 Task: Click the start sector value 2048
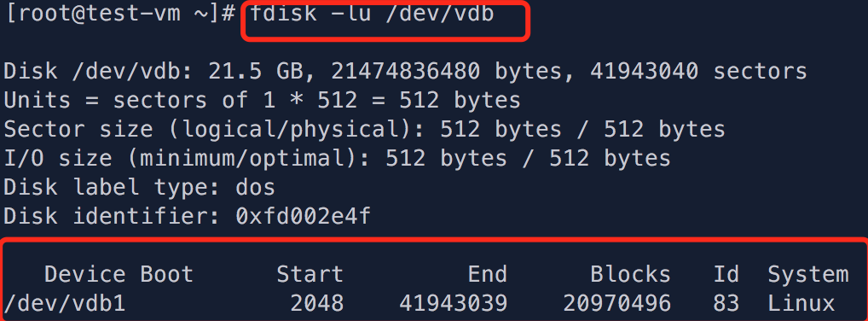[316, 303]
